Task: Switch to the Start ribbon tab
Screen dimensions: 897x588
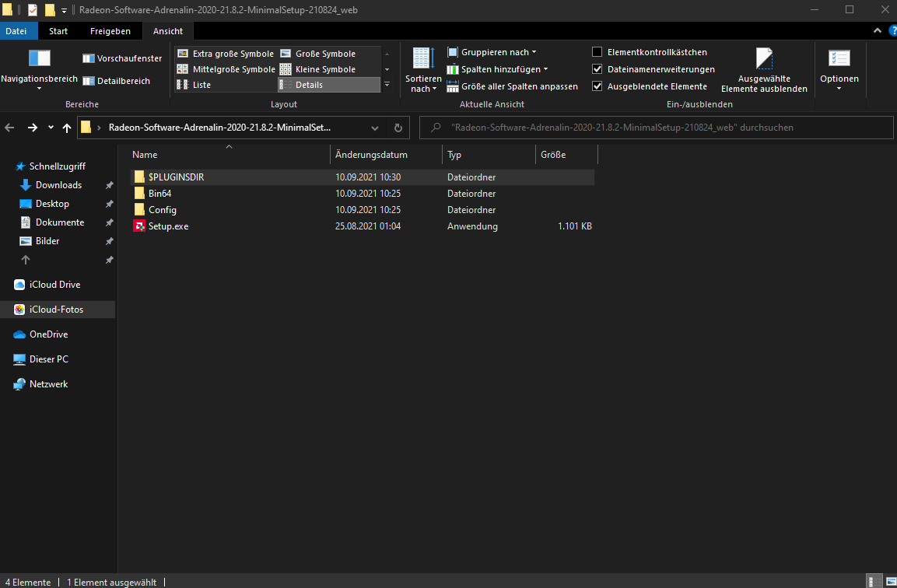Action: point(58,31)
